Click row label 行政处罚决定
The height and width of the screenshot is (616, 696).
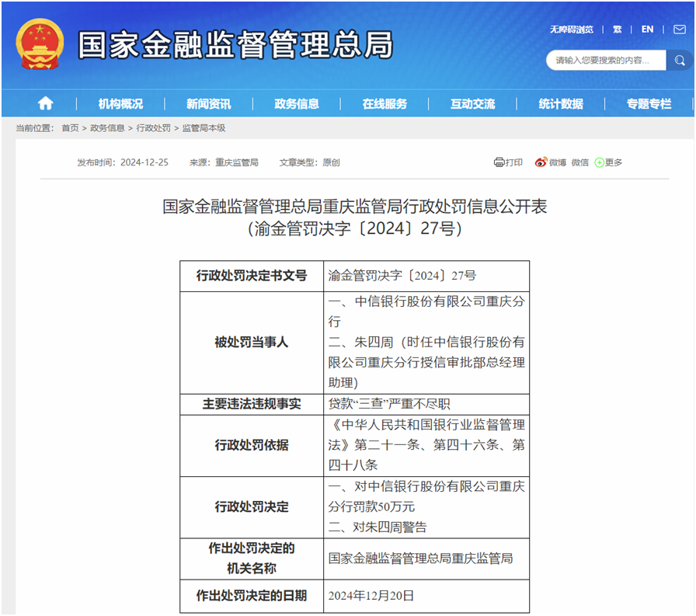coord(251,506)
